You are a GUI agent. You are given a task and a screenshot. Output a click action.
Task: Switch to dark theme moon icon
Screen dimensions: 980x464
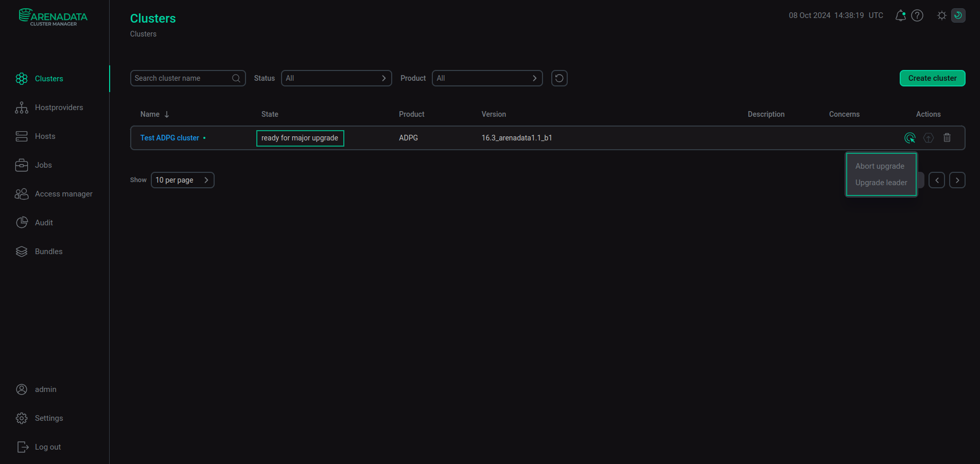(958, 15)
